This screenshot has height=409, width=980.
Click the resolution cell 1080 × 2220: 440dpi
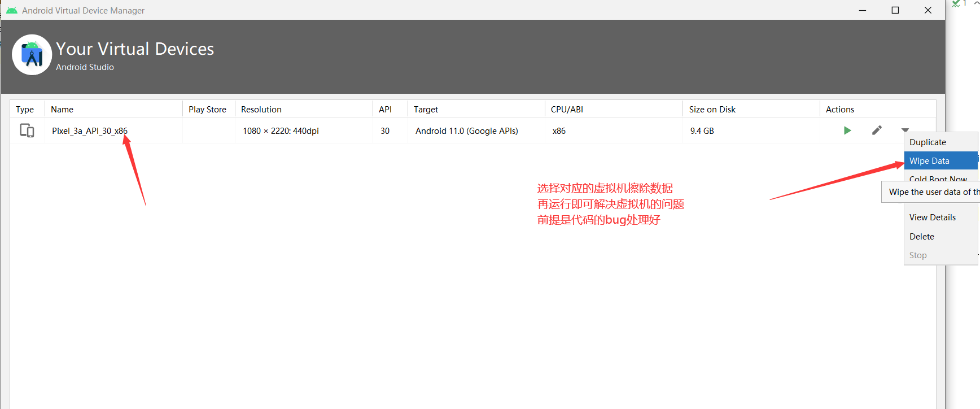[281, 131]
